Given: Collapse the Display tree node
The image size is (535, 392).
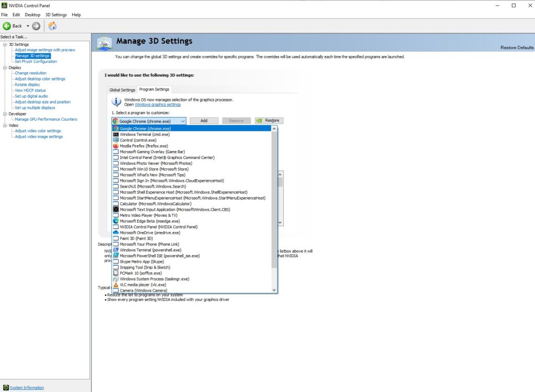Looking at the screenshot, I should pos(5,67).
